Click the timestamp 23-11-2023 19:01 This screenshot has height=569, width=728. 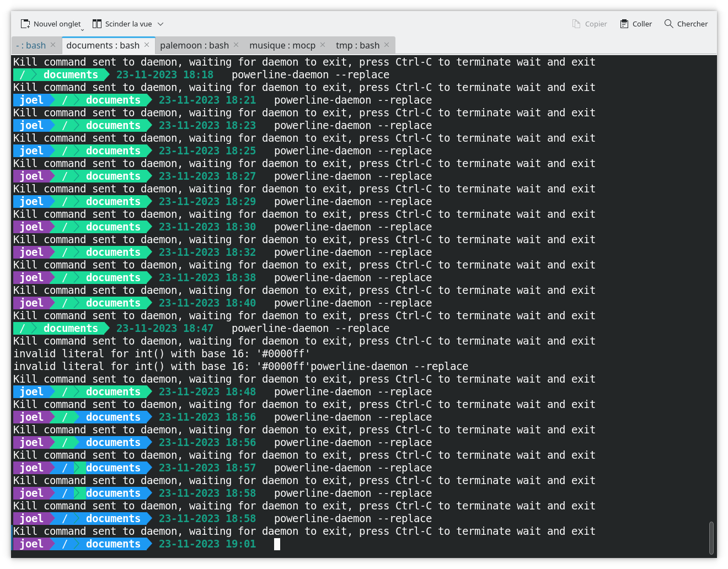207,544
